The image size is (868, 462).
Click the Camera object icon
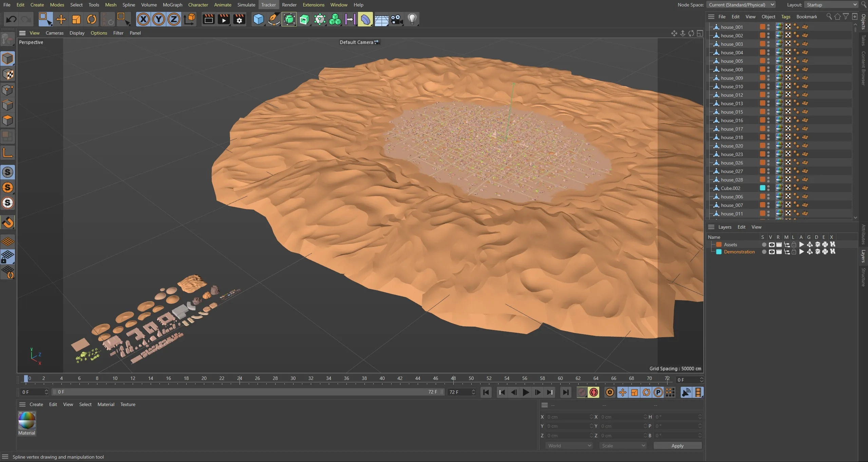pyautogui.click(x=396, y=19)
